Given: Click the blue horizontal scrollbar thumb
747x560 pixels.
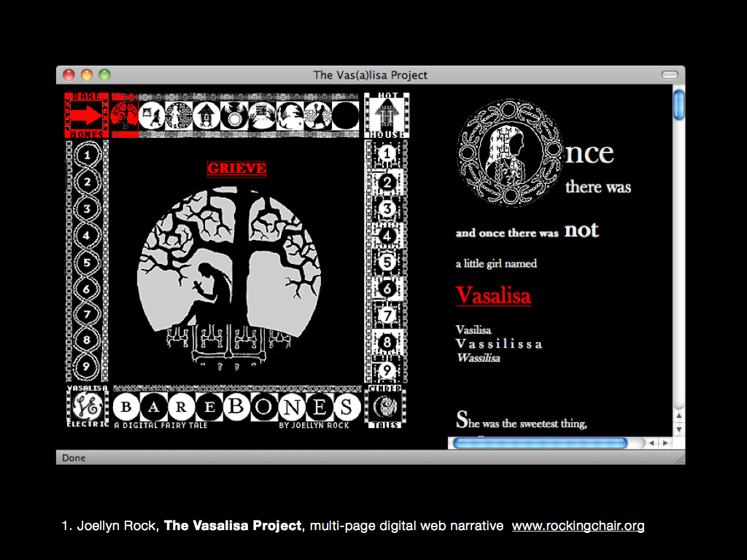Looking at the screenshot, I should tap(540, 443).
